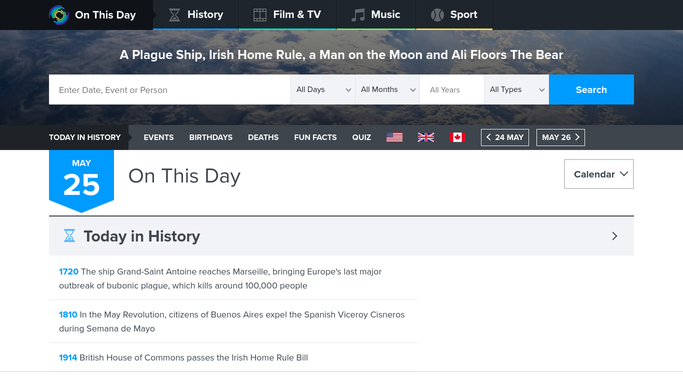Expand the Calendar dropdown
The height and width of the screenshot is (384, 683).
pyautogui.click(x=599, y=174)
